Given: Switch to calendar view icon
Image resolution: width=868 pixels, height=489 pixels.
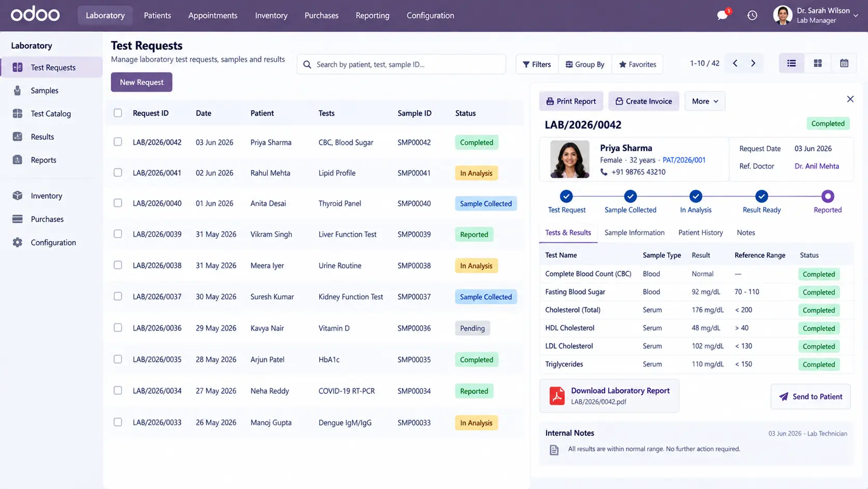Looking at the screenshot, I should pos(844,63).
